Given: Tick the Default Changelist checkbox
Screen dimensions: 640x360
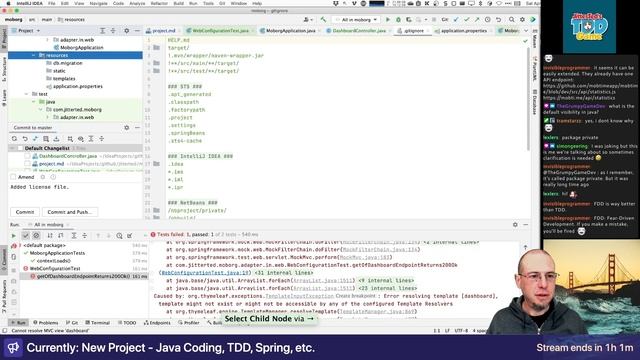Looking at the screenshot, I should 20,148.
